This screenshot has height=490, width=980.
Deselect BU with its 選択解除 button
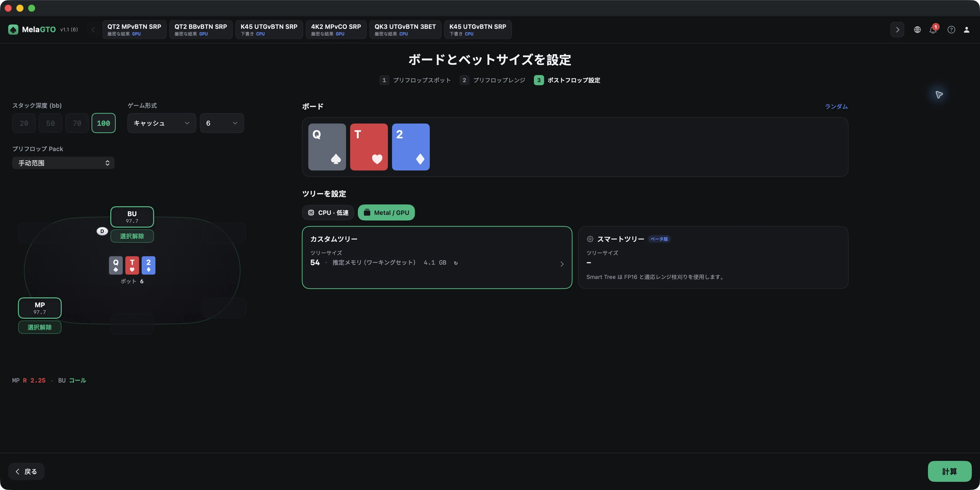tap(132, 236)
